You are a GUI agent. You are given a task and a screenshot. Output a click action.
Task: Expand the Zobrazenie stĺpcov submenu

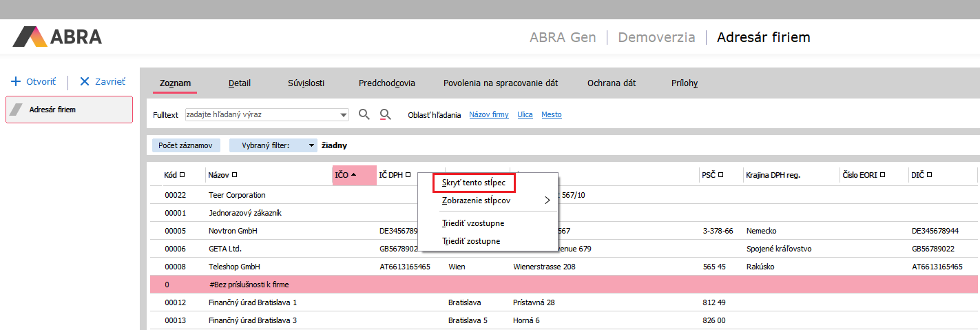548,200
